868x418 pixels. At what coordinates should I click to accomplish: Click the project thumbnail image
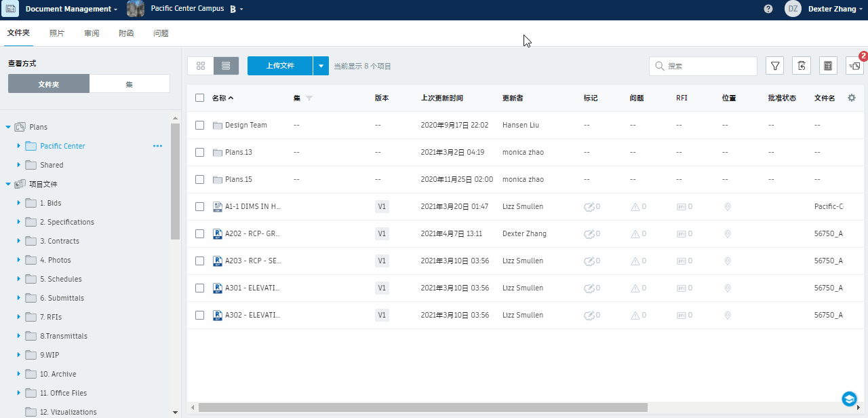pyautogui.click(x=136, y=9)
